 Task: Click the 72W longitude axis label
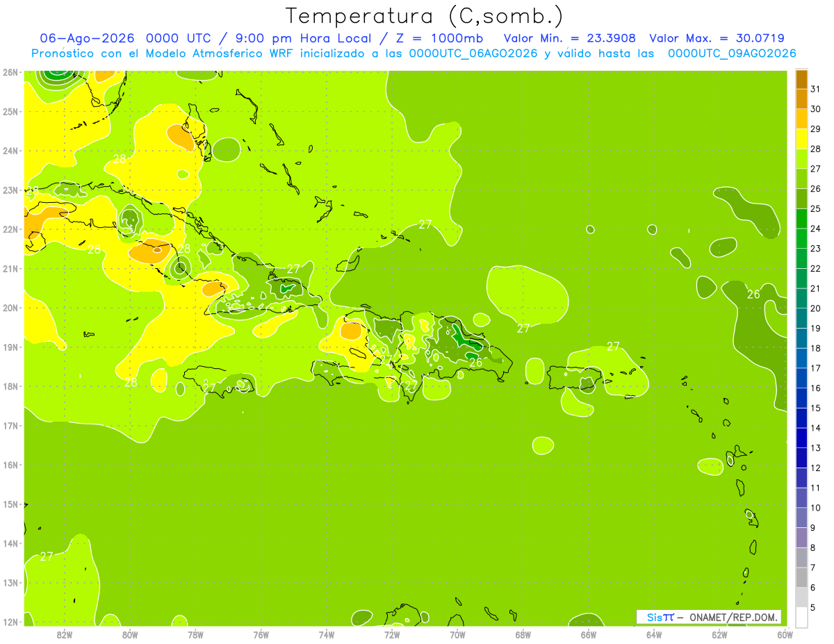coord(392,634)
